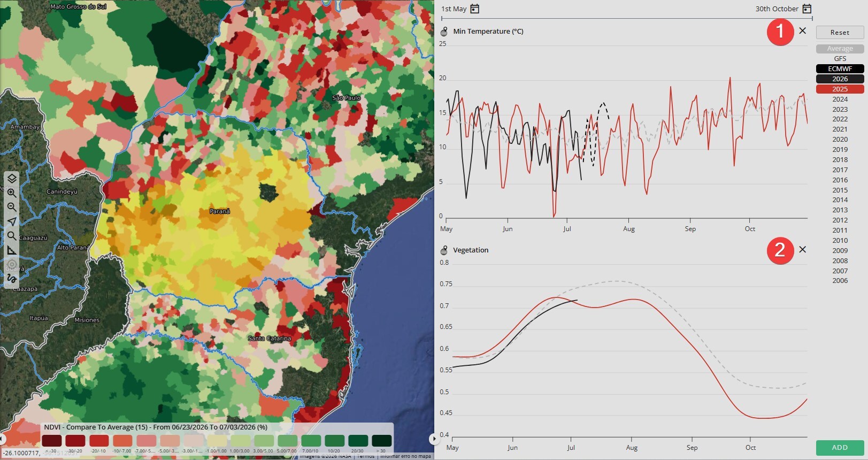
Task: Click the Min Temperature chart info icon
Action: (444, 32)
